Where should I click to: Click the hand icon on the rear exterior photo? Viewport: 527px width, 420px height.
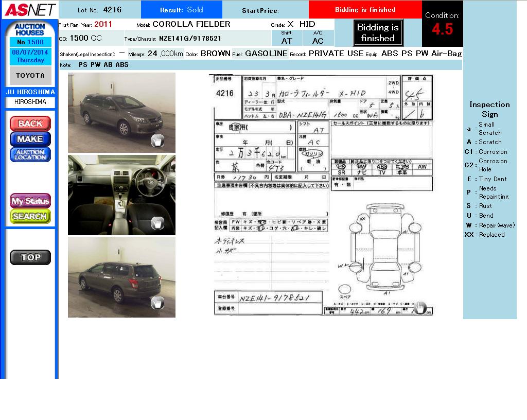(157, 303)
